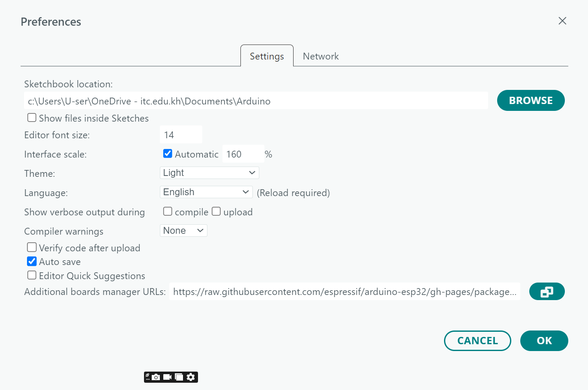588x390 pixels.
Task: Expand the Language dropdown
Action: [206, 192]
